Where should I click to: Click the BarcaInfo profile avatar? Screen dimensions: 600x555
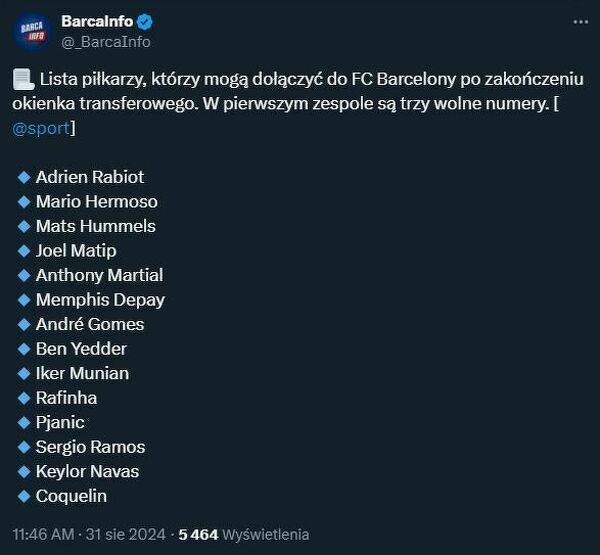pos(32,31)
